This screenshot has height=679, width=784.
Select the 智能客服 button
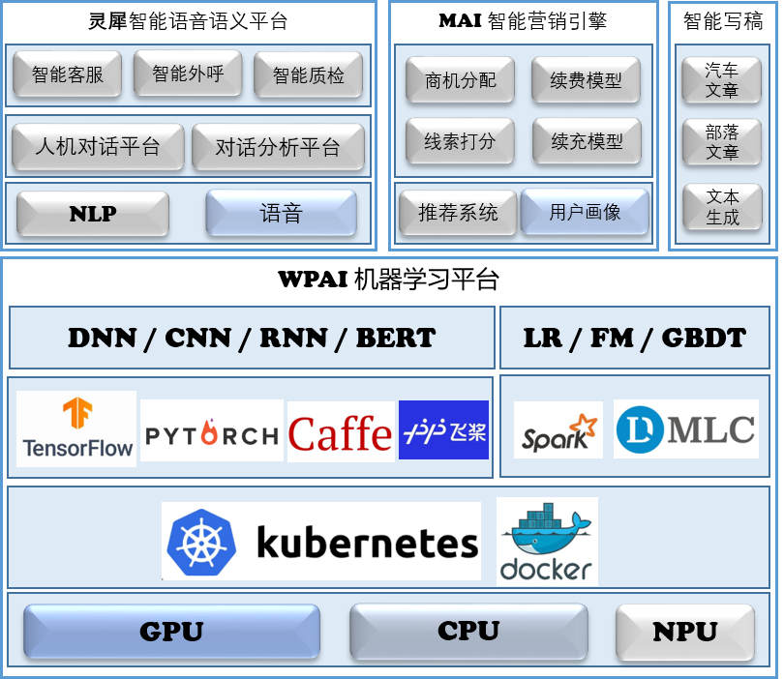coord(66,73)
